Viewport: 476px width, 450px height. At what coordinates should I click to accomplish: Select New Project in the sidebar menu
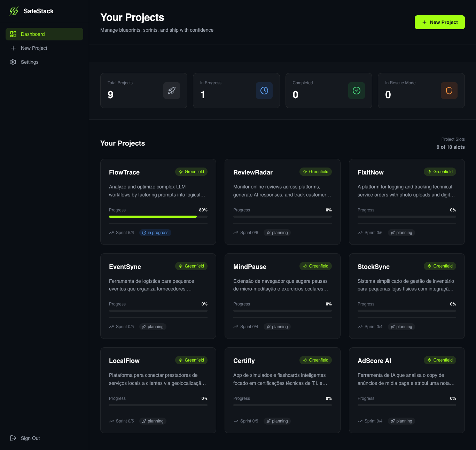point(34,48)
